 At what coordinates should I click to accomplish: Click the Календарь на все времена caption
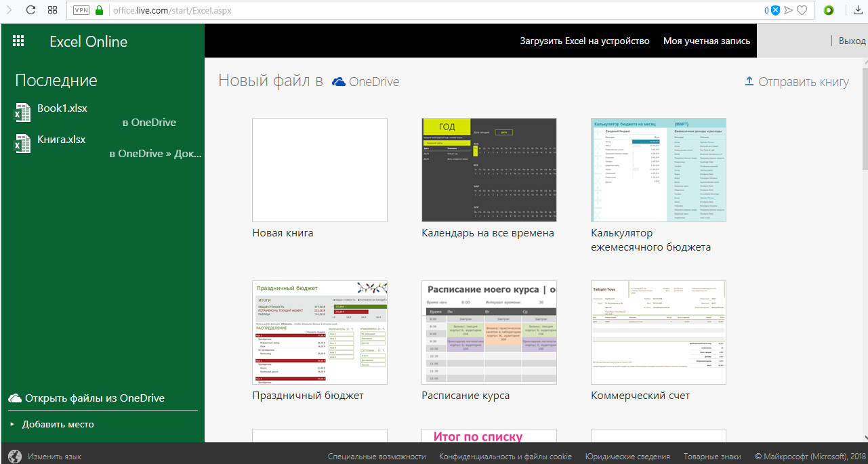pyautogui.click(x=488, y=233)
